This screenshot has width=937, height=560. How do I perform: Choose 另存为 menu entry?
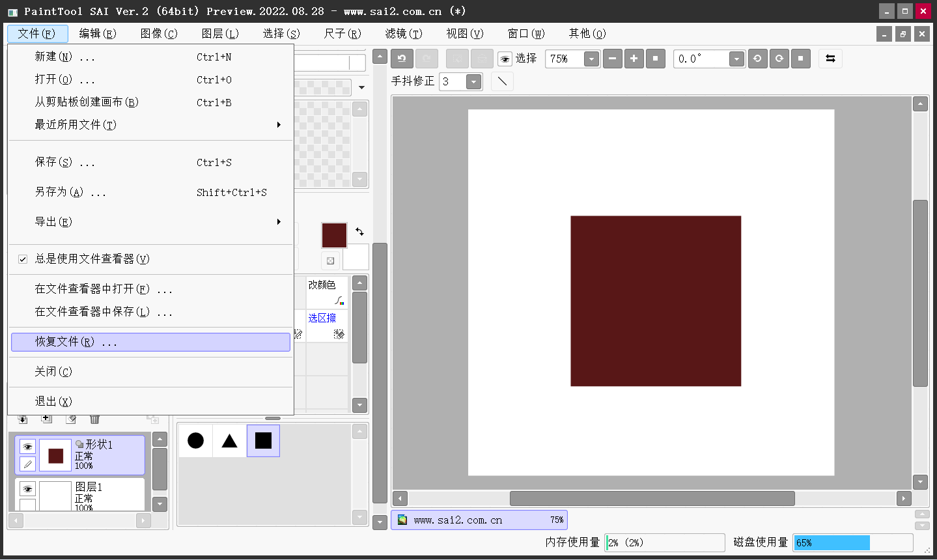[x=150, y=192]
